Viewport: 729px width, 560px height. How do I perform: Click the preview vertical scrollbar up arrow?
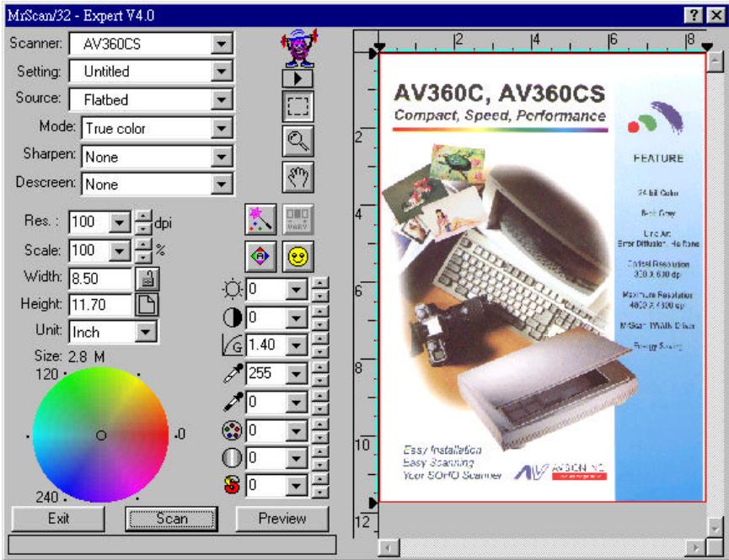715,61
